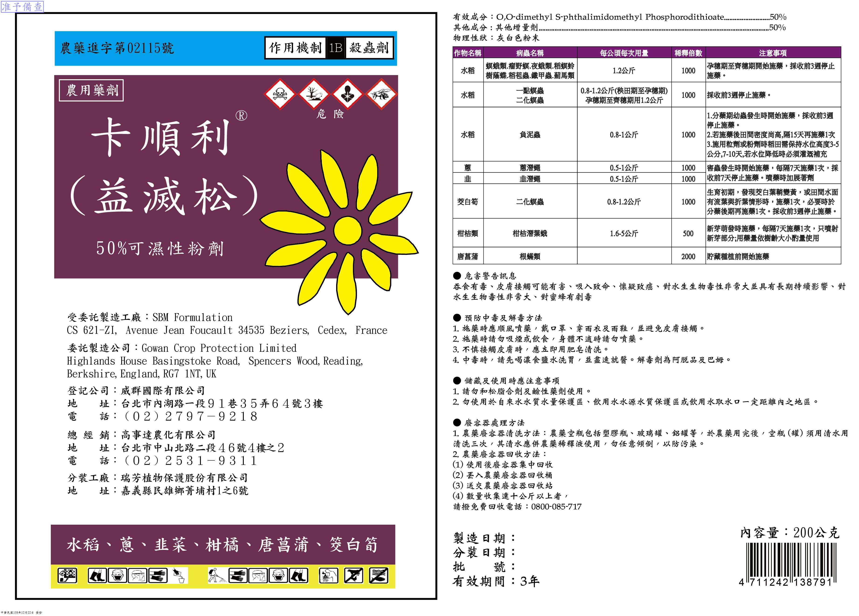
Task: Click the '農用藥劑' boxed label
Action: click(91, 90)
